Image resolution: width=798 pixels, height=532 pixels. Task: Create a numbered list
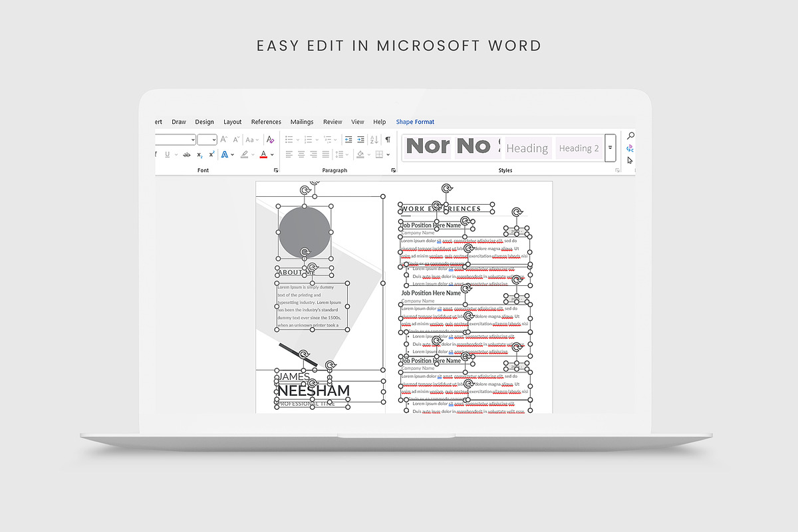(x=308, y=139)
